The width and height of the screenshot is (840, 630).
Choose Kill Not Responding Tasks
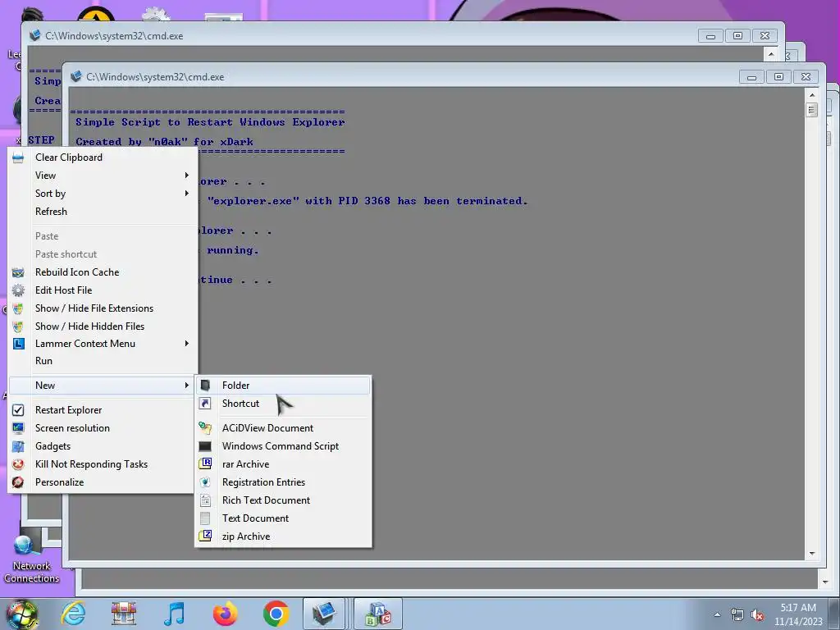[102, 464]
